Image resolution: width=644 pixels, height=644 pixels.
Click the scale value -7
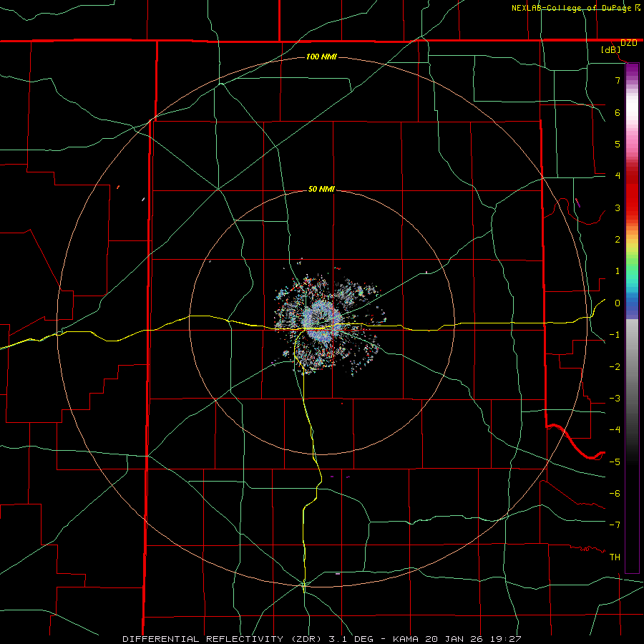click(x=615, y=525)
